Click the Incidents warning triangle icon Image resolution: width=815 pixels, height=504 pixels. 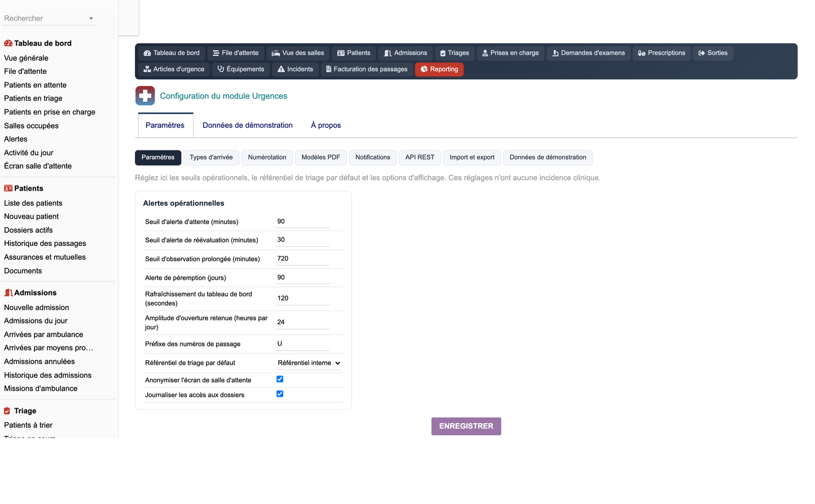[281, 69]
